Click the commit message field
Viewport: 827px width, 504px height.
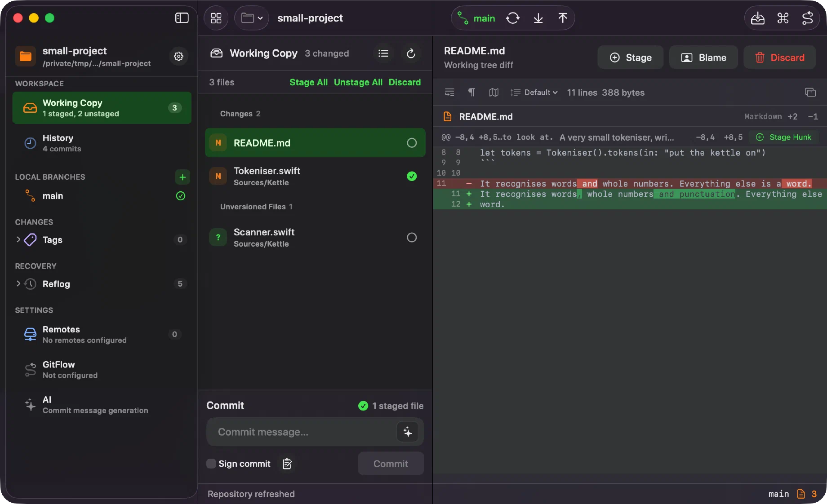click(x=302, y=432)
